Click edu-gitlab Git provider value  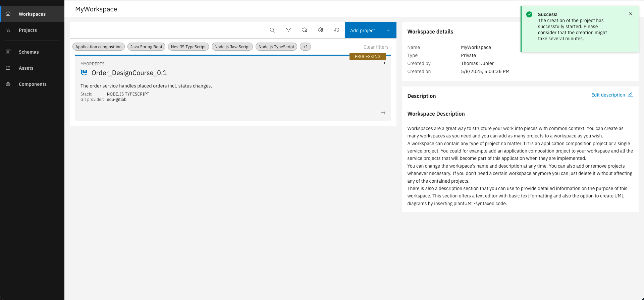tap(117, 100)
